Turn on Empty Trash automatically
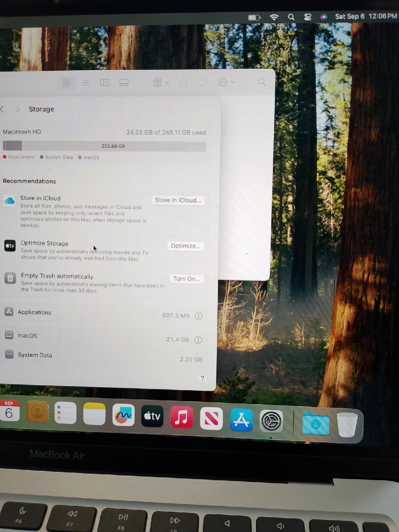Screen dimensions: 399x532 coord(187,279)
